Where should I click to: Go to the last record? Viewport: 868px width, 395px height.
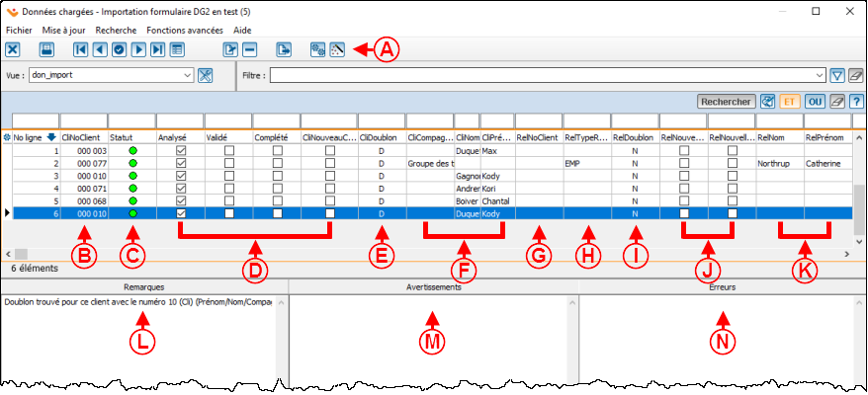157,49
